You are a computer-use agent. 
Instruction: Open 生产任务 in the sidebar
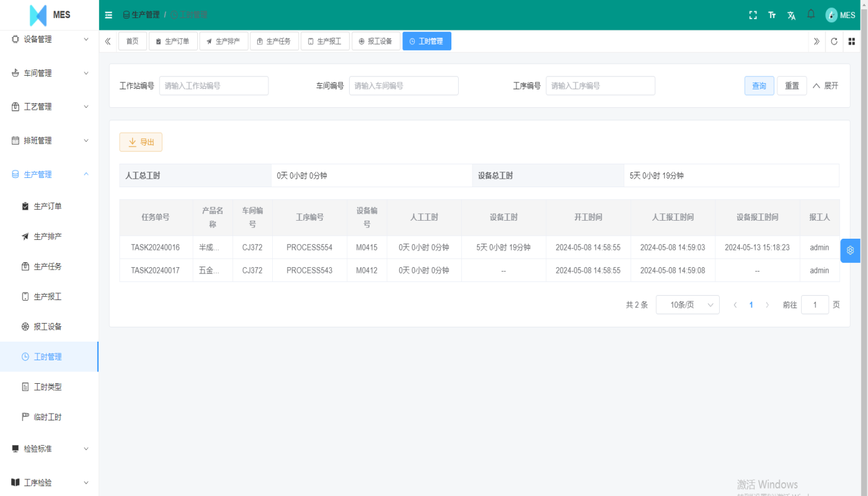point(50,267)
